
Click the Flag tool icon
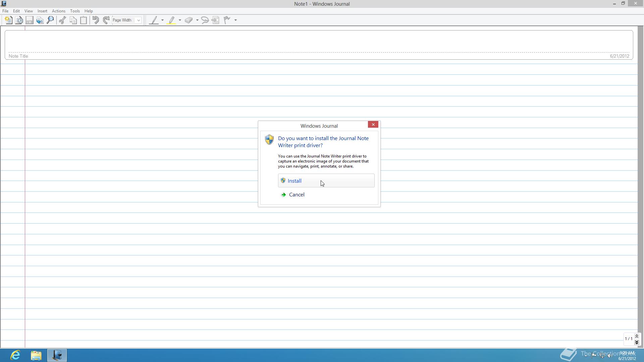click(x=227, y=20)
